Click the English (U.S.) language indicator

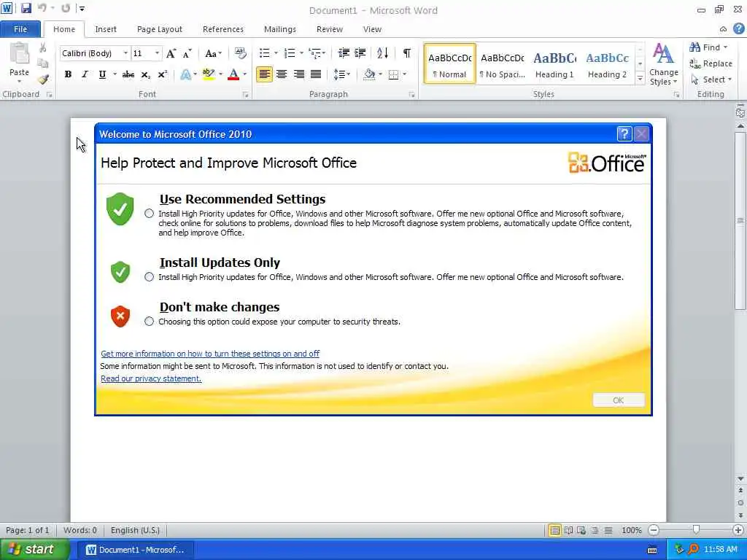[135, 530]
